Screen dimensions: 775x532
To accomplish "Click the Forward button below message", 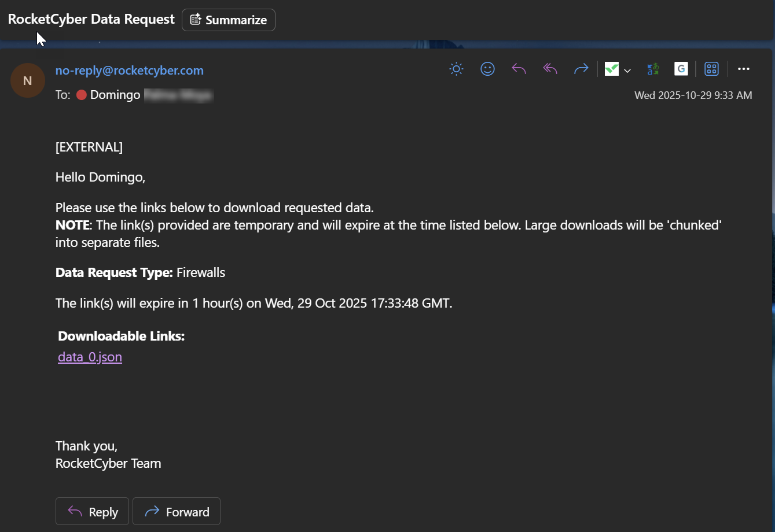I will (x=177, y=512).
